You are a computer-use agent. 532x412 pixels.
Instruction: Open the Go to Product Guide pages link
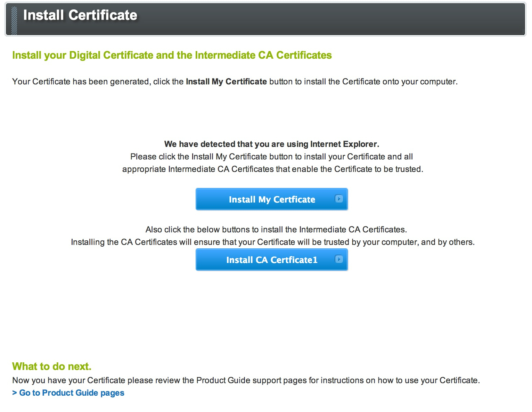pyautogui.click(x=72, y=393)
